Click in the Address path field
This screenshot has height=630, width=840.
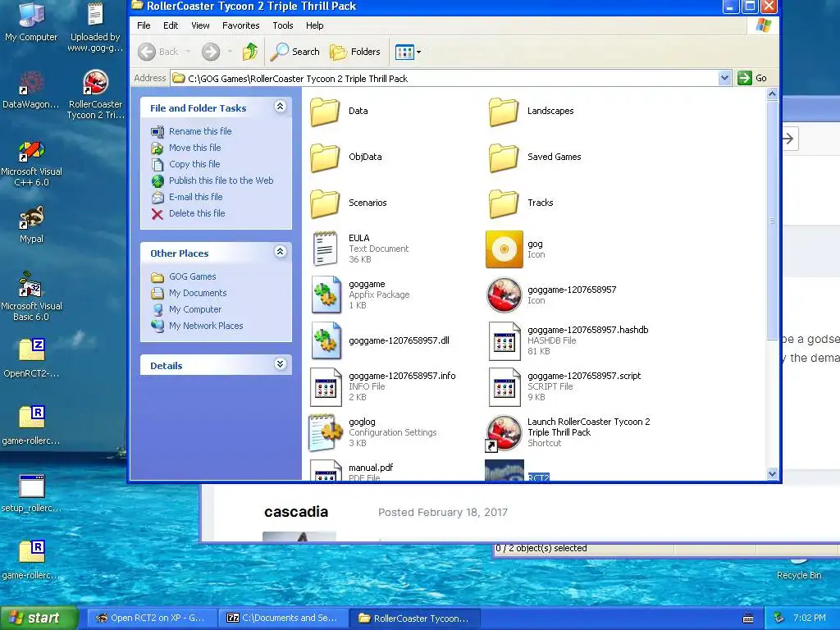pyautogui.click(x=445, y=78)
